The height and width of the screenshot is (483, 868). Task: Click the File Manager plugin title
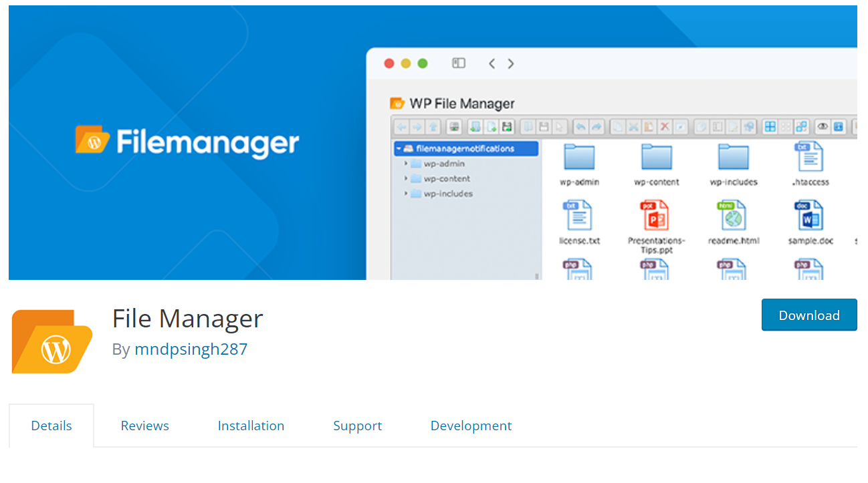click(x=188, y=318)
